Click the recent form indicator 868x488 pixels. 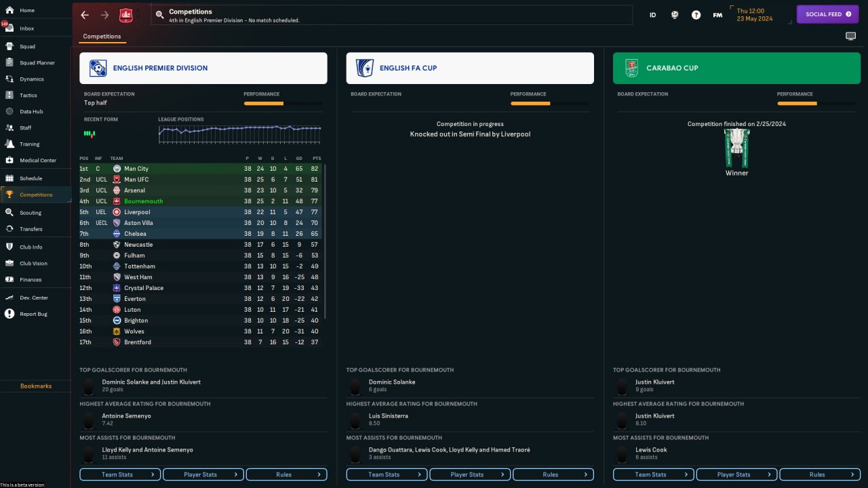tap(90, 134)
